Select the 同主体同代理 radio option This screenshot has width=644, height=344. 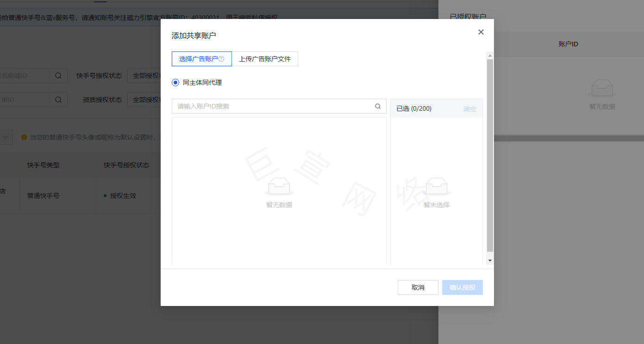tap(175, 83)
